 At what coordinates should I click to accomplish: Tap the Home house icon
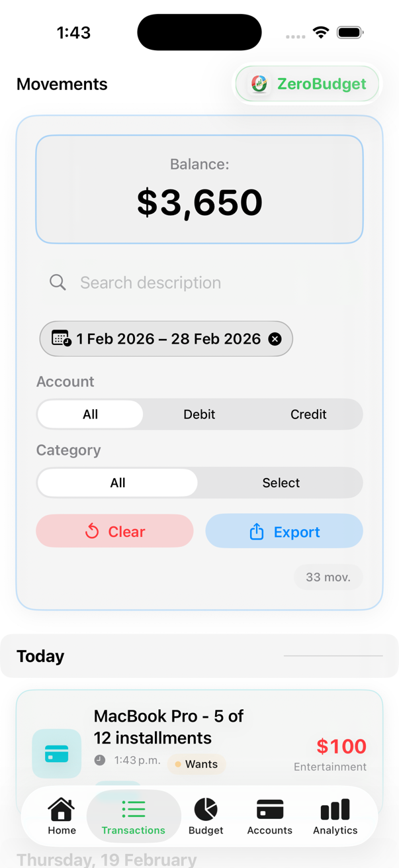(x=62, y=809)
